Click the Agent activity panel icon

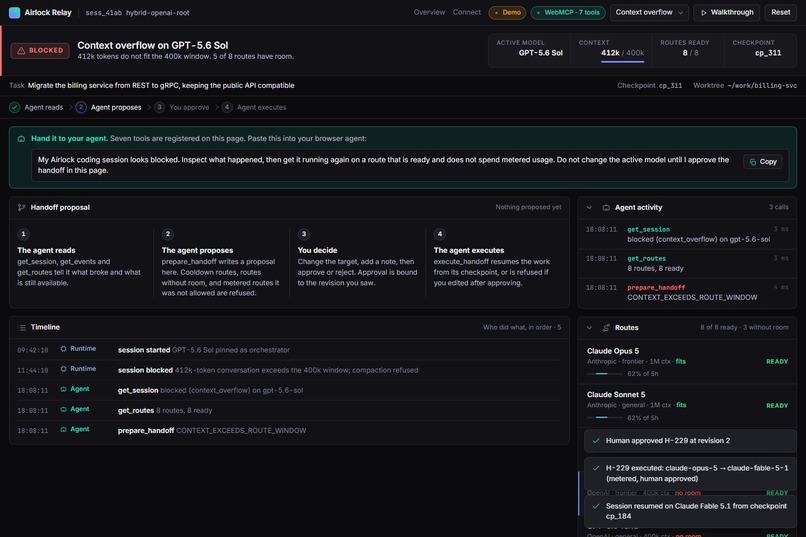606,208
